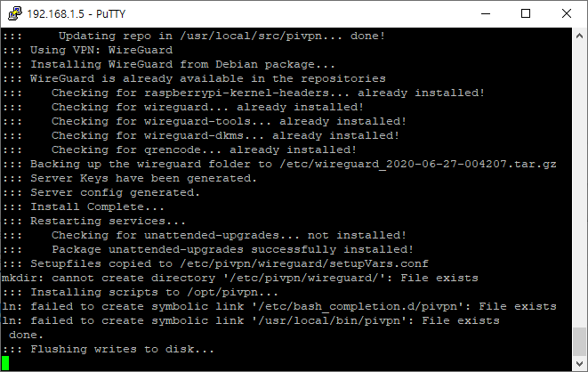This screenshot has width=588, height=372.
Task: Click the 'Install Complete...' line
Action: (x=84, y=206)
